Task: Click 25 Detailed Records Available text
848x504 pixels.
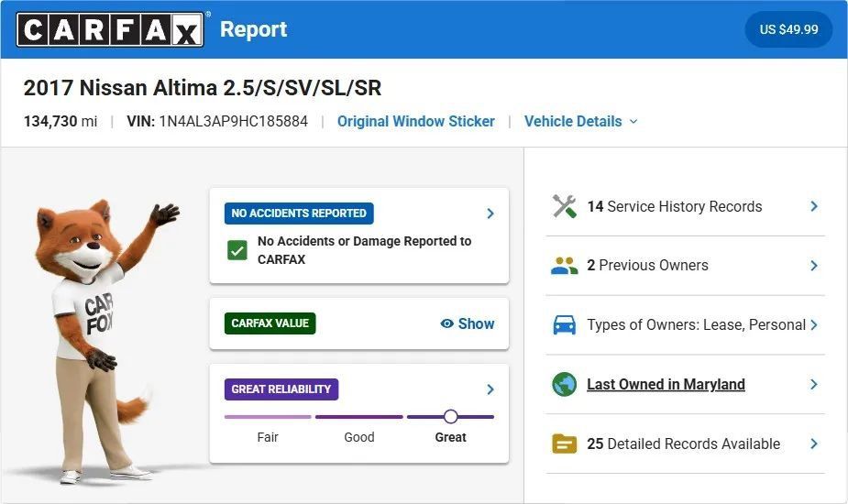Action: [684, 444]
